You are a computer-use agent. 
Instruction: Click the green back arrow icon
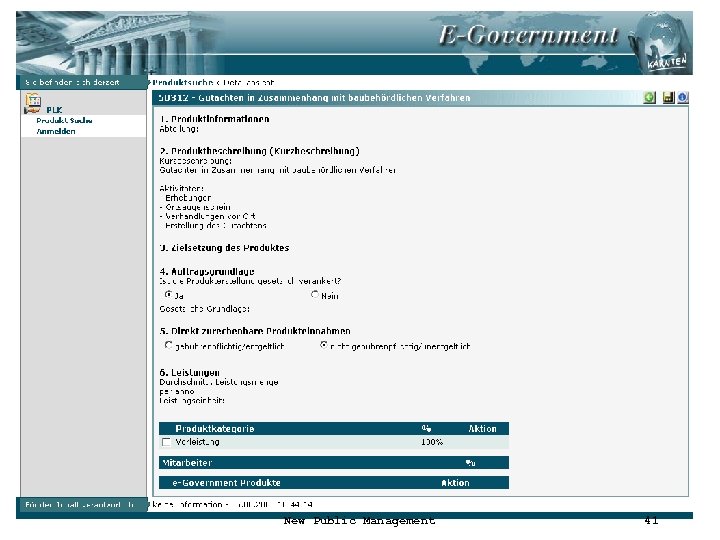649,98
